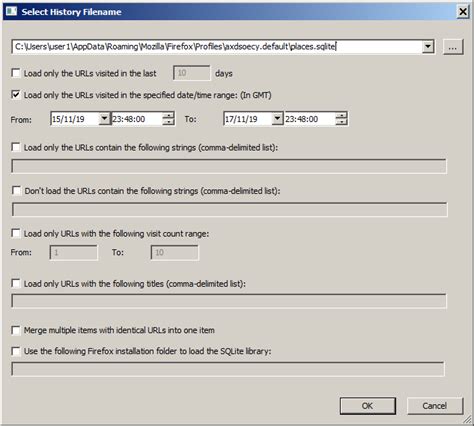
Task: Enable 'Don't load the URLs contain' option
Action: 16,190
